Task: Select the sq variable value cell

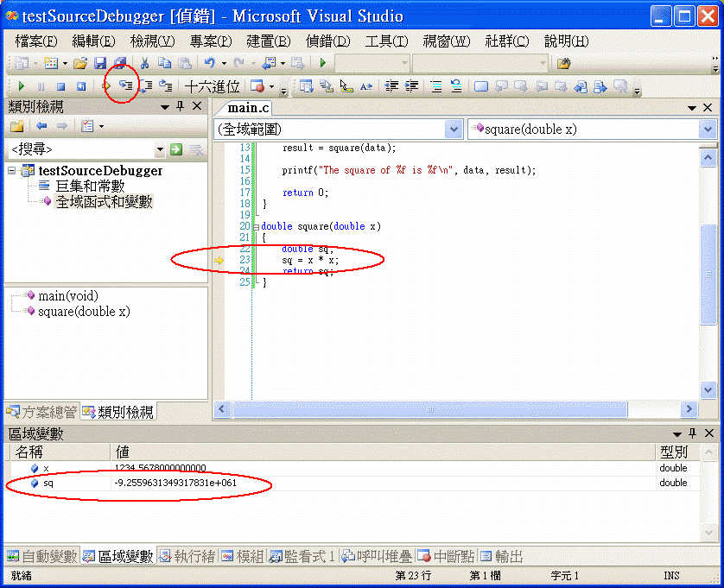Action: tap(384, 484)
